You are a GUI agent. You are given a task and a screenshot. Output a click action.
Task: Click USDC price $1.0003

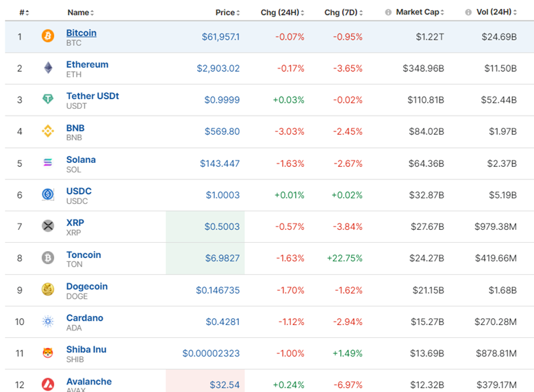click(x=222, y=196)
